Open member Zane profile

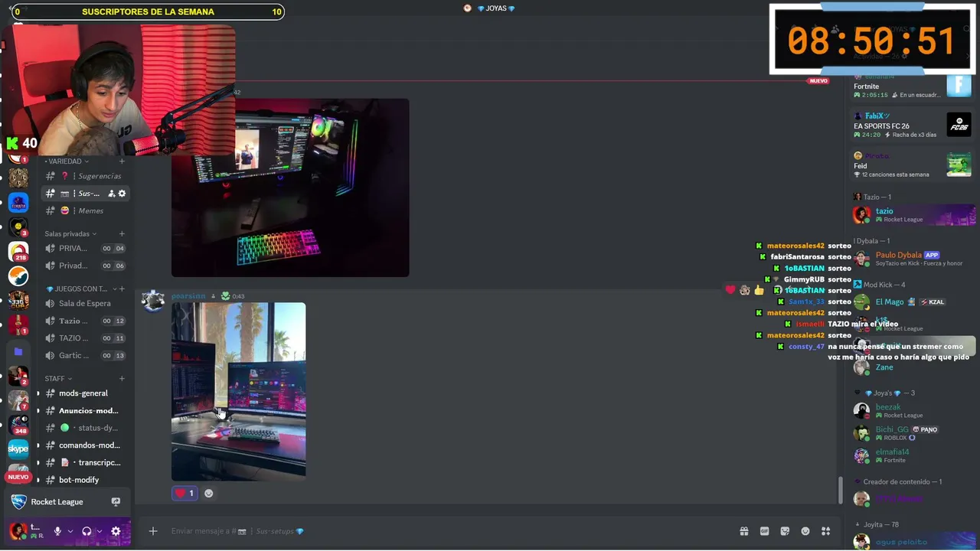coord(913,367)
